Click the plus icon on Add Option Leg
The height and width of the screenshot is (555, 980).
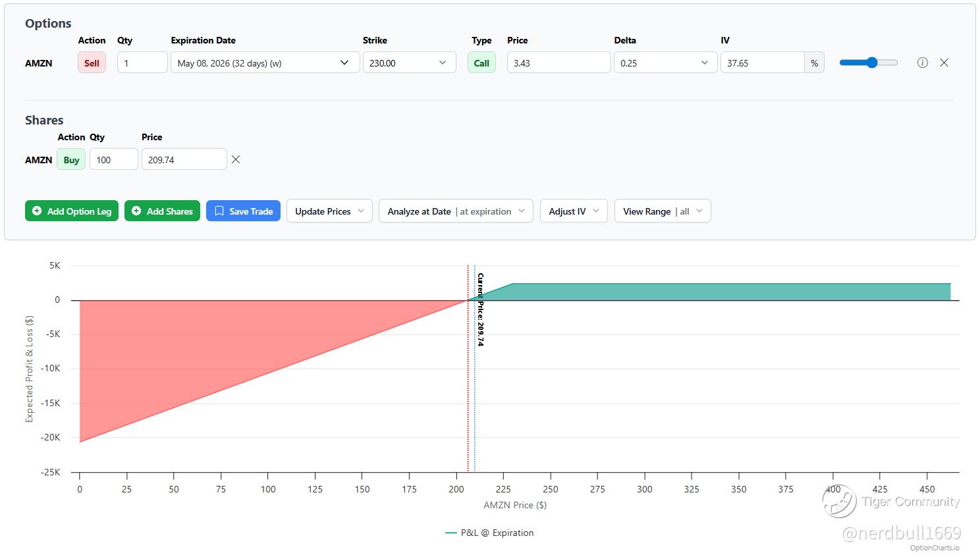click(x=38, y=211)
